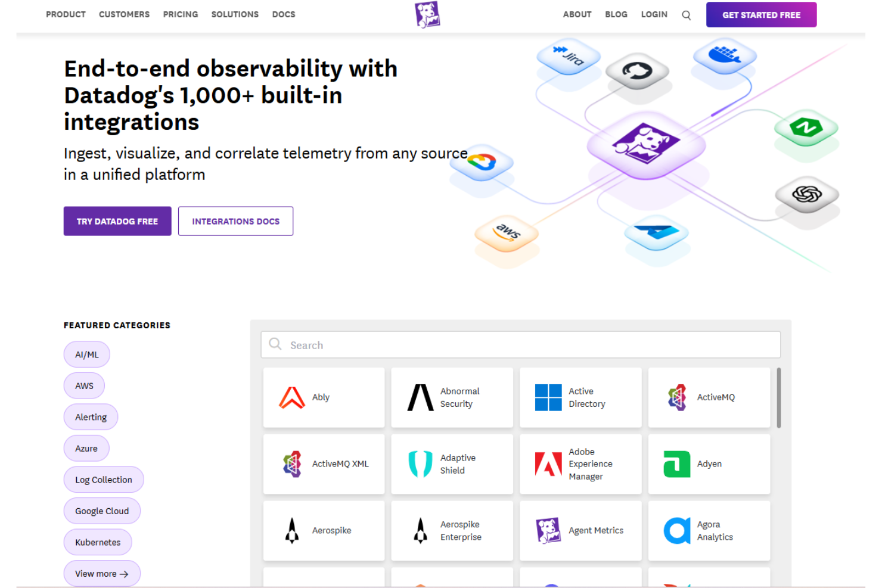Click the ActiveMQ integration icon
Screen dimensions: 882x588
[x=677, y=397]
